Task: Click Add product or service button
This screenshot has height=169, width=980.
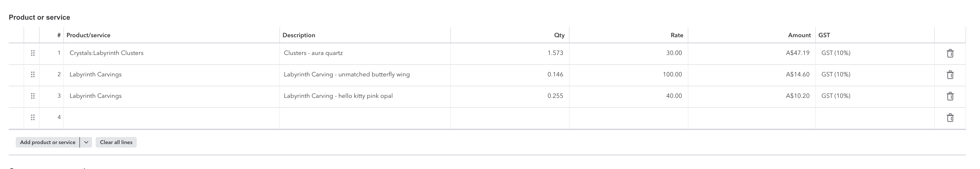Action: coord(47,142)
